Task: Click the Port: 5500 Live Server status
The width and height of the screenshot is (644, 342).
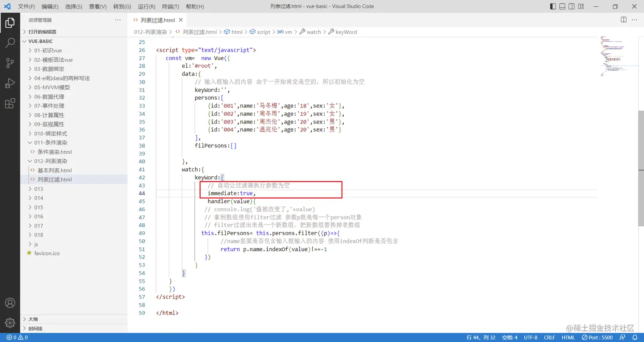Action: (598, 337)
